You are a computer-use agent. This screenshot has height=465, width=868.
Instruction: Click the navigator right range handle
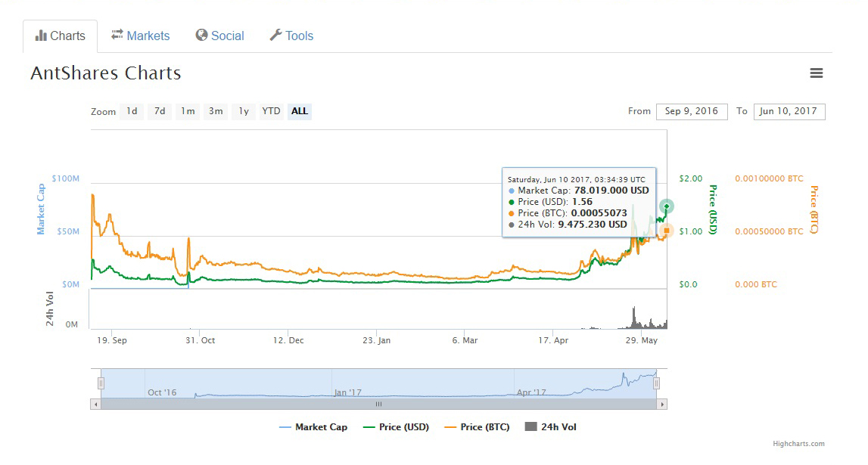click(x=657, y=383)
